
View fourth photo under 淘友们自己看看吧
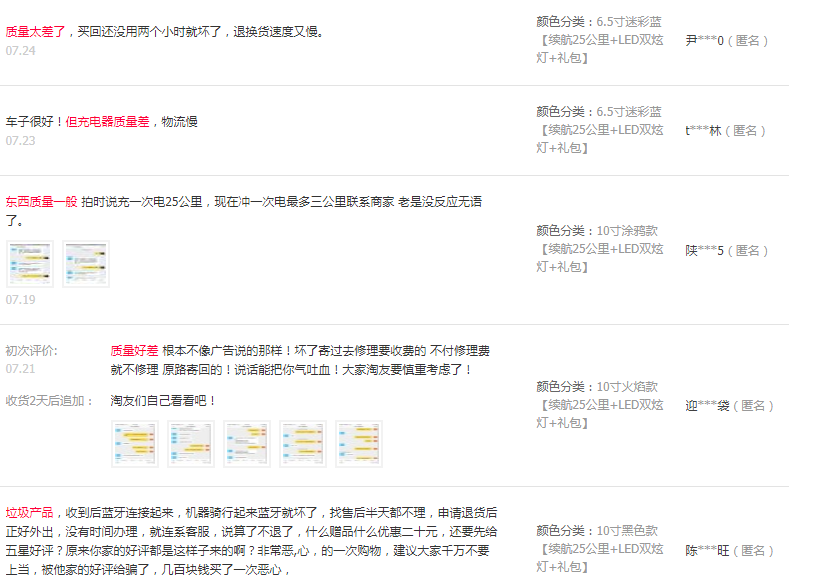pos(302,444)
